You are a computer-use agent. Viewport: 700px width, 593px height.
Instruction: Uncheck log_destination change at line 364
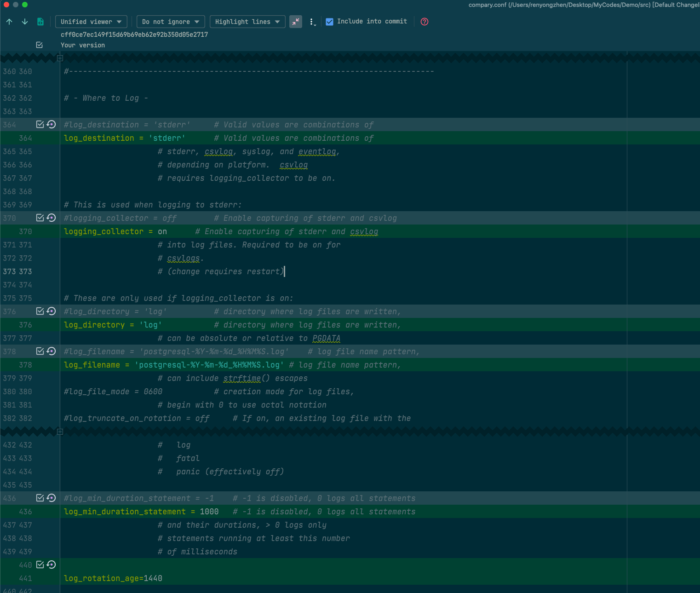pyautogui.click(x=40, y=124)
